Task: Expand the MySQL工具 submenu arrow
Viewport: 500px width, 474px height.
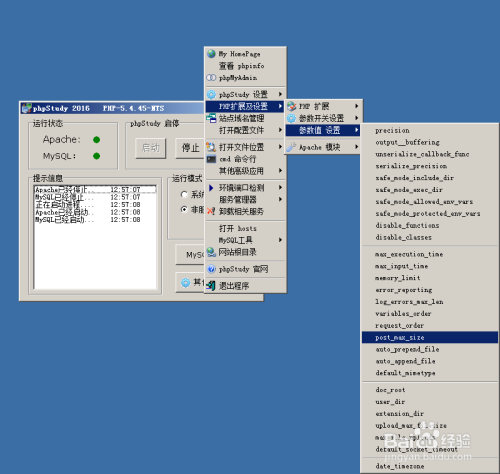Action: [280, 240]
